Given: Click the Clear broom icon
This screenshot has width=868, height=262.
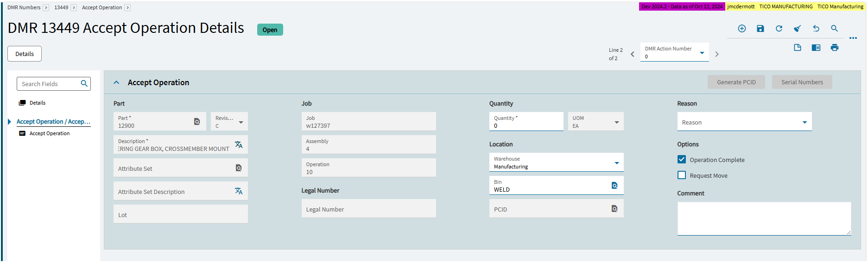Looking at the screenshot, I should click(798, 29).
